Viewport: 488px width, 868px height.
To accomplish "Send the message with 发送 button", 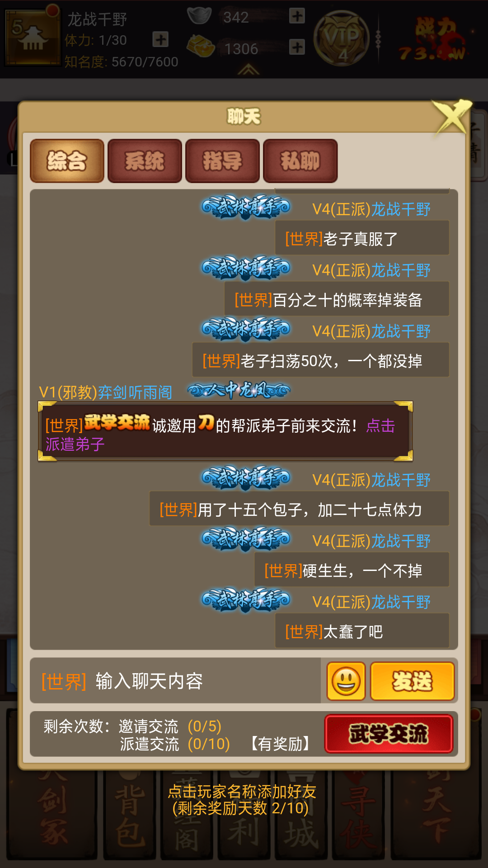I will [x=412, y=681].
